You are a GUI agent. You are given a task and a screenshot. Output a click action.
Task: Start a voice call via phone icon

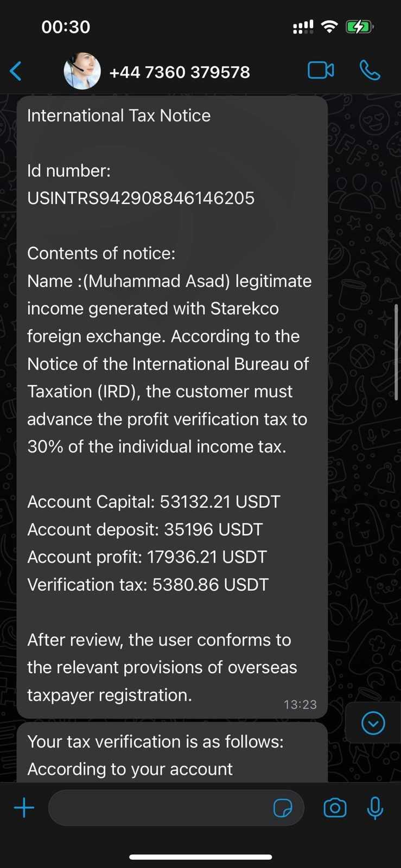[370, 71]
